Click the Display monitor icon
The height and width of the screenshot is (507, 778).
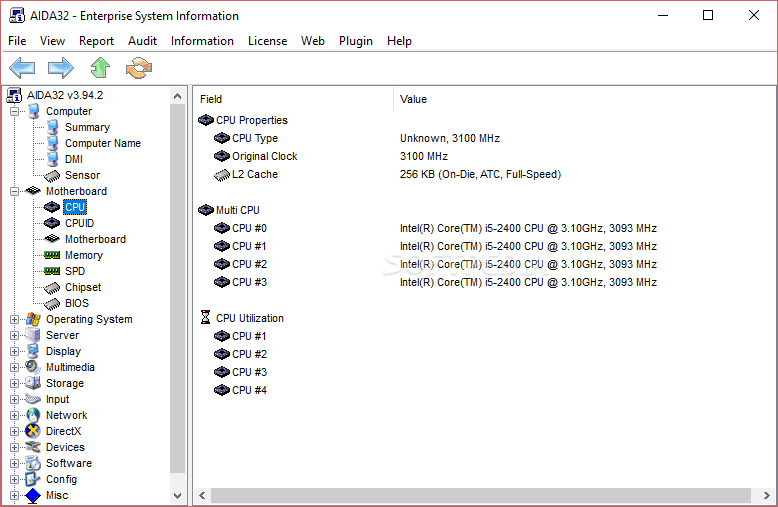point(33,351)
